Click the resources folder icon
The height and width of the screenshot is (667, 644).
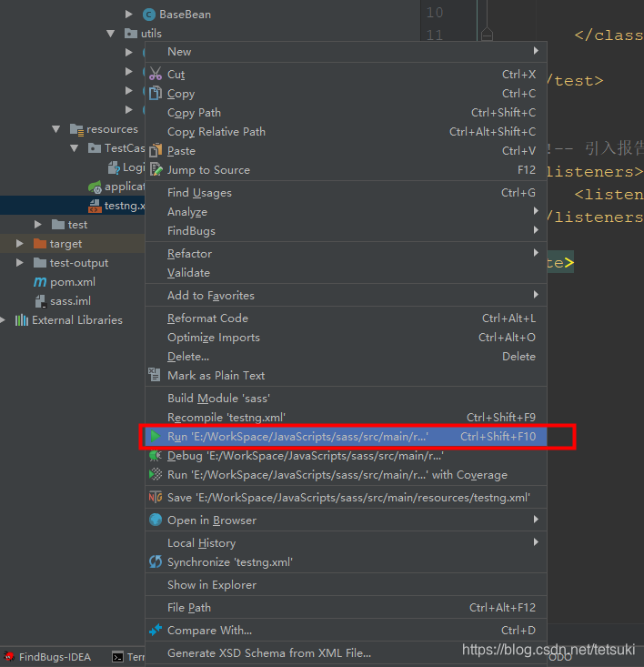(76, 129)
